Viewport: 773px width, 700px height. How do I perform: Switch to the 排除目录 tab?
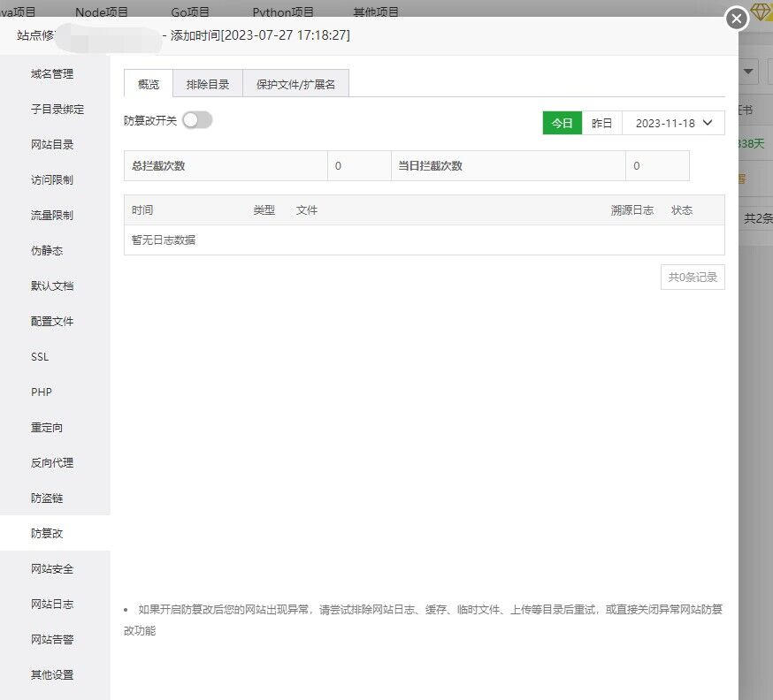(x=208, y=85)
